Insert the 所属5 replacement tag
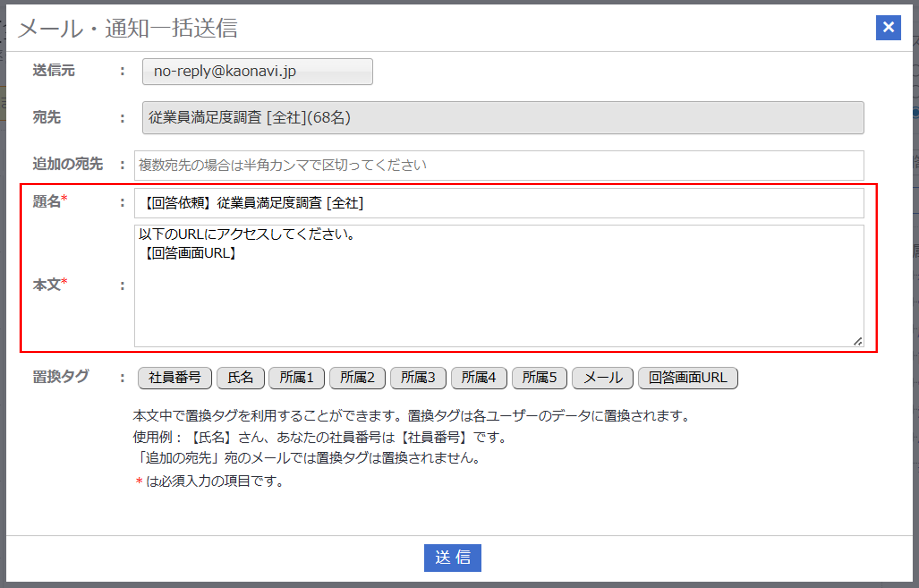Image resolution: width=919 pixels, height=588 pixels. pos(539,378)
